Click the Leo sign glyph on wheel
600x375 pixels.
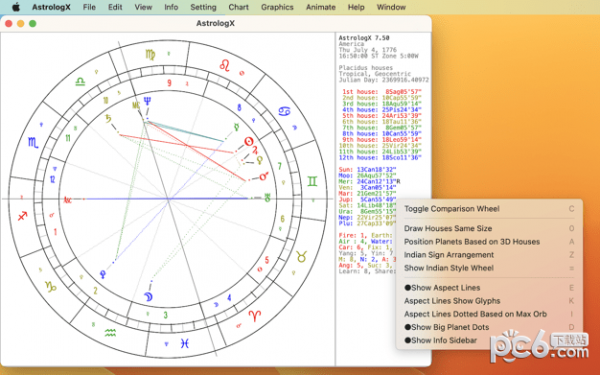click(225, 65)
